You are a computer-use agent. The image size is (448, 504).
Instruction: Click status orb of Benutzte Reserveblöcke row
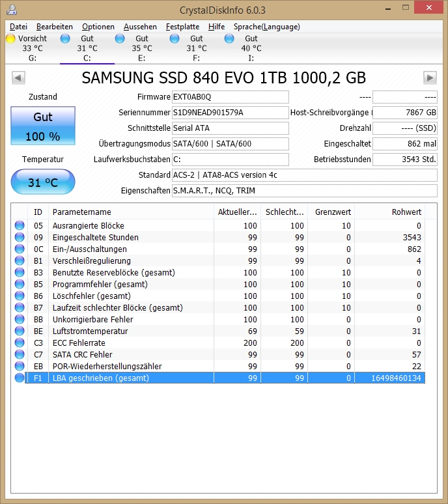click(20, 272)
